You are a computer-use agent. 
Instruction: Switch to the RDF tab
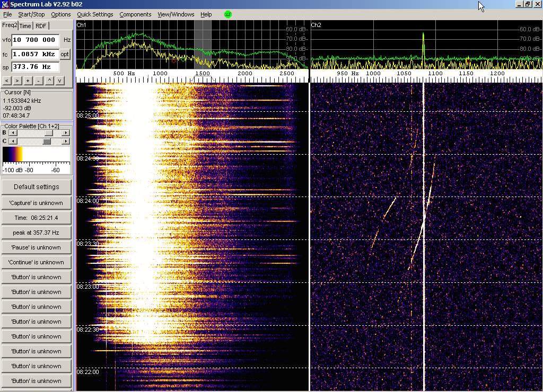click(x=41, y=26)
